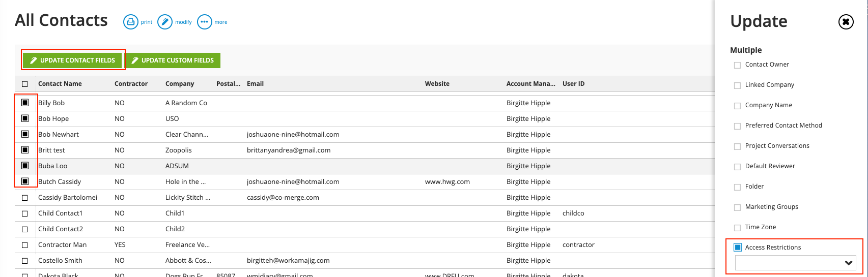Sort by Email column header
This screenshot has height=277, width=868.
(x=255, y=84)
